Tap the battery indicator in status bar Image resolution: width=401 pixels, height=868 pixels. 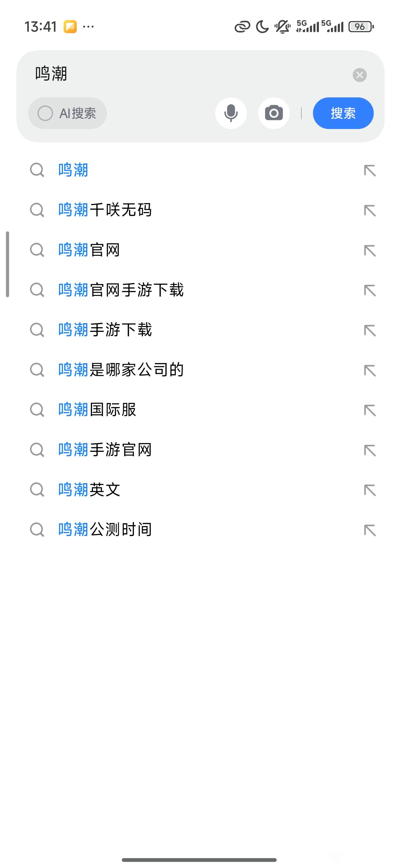tap(361, 27)
